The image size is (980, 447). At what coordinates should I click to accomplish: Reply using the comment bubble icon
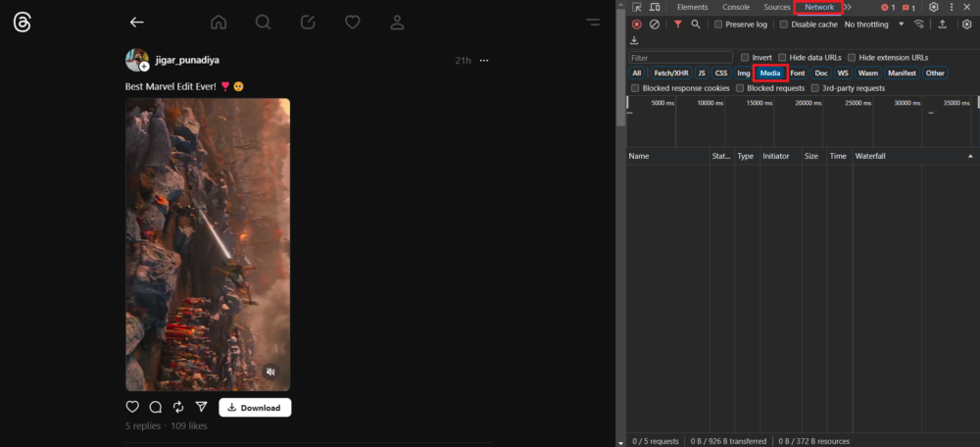point(156,407)
